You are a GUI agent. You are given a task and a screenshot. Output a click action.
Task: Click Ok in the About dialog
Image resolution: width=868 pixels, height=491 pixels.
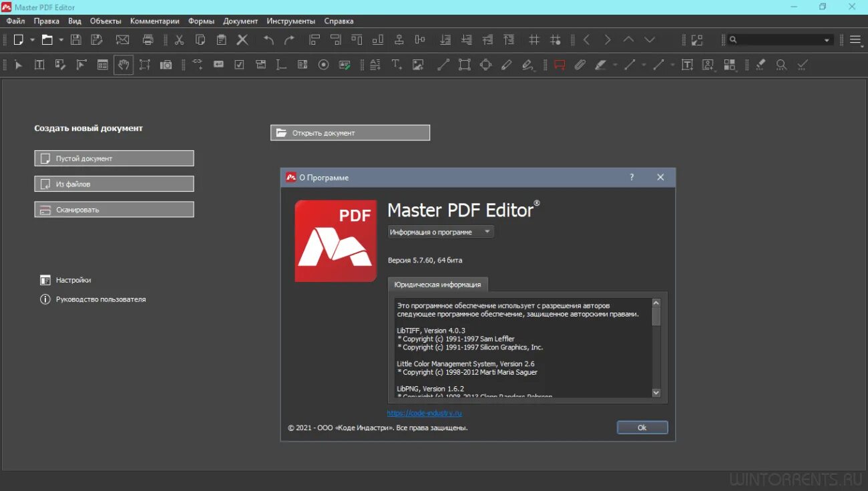tap(642, 428)
